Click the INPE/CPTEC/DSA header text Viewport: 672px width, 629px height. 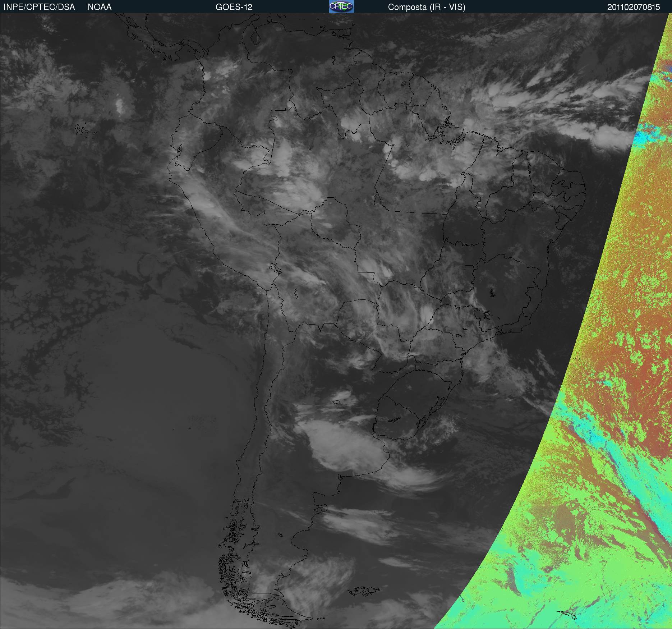(x=39, y=7)
